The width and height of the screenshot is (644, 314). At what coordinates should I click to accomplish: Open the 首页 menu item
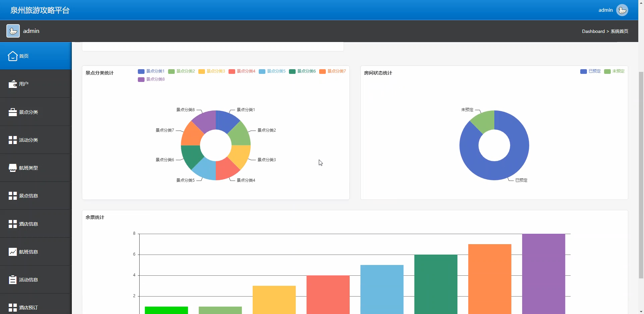pos(36,56)
